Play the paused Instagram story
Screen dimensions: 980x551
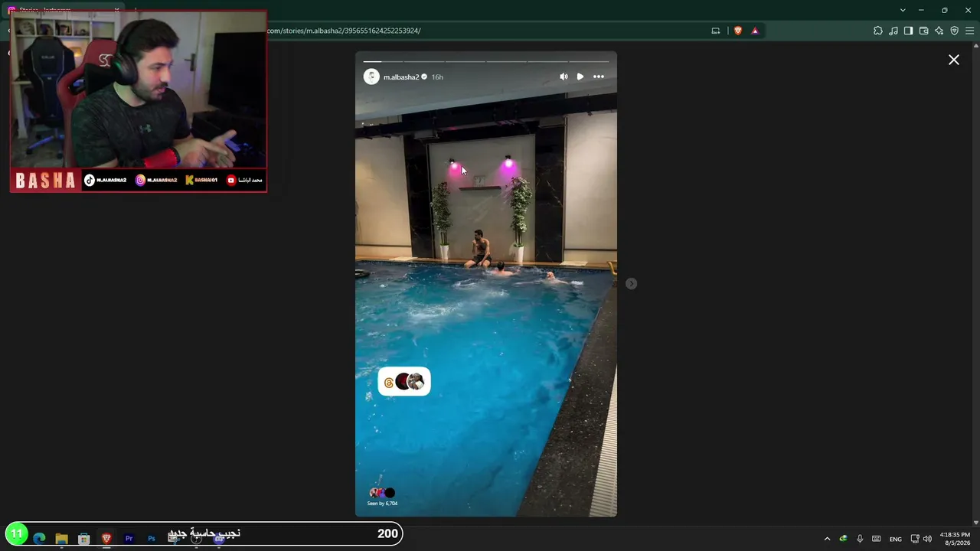(580, 77)
